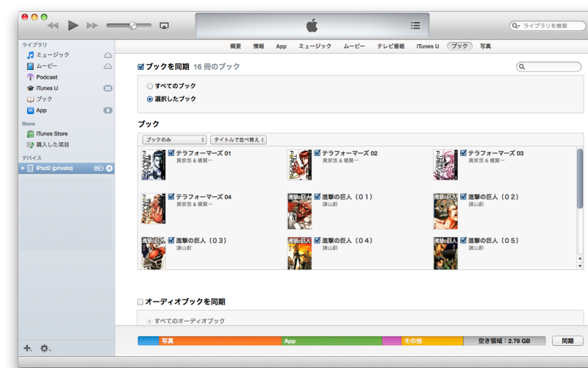Image resolution: width=588 pixels, height=368 pixels.
Task: Enable オーディオブックを同期 checkbox
Action: point(140,302)
